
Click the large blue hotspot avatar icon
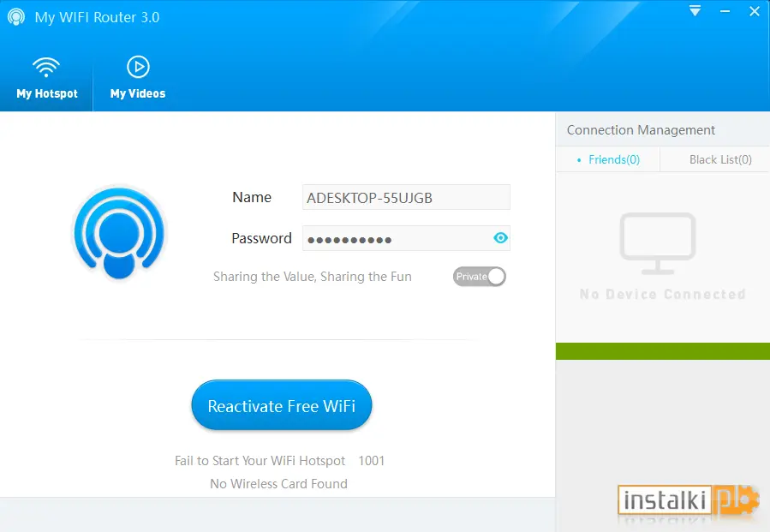(x=119, y=233)
